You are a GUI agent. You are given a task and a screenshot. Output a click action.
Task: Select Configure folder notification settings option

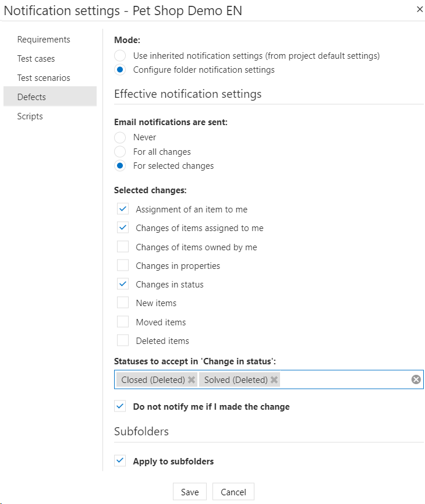coord(120,70)
